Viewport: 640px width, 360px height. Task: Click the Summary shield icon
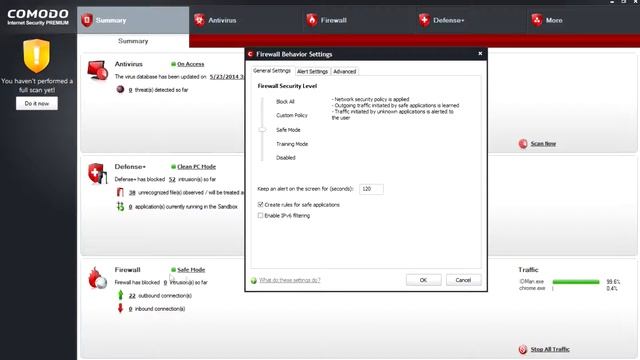[x=87, y=20]
